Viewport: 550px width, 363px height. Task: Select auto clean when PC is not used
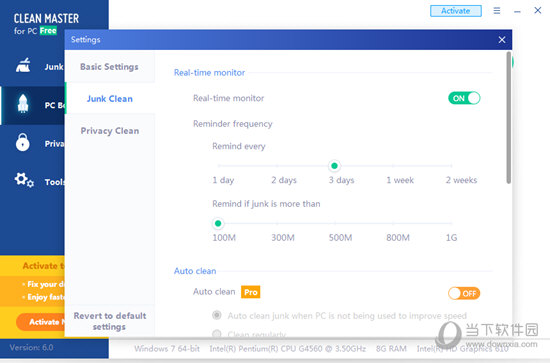217,315
